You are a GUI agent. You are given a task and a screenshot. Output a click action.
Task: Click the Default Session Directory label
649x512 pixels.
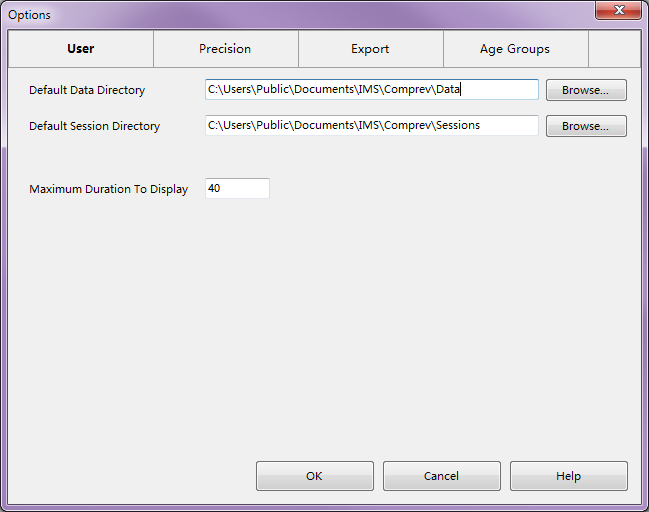pyautogui.click(x=94, y=127)
